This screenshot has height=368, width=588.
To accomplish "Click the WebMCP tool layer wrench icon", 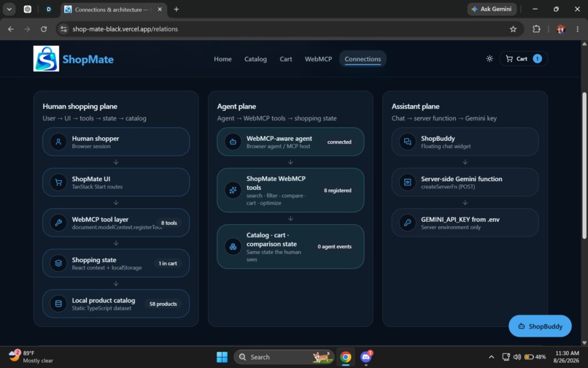I will tap(58, 223).
